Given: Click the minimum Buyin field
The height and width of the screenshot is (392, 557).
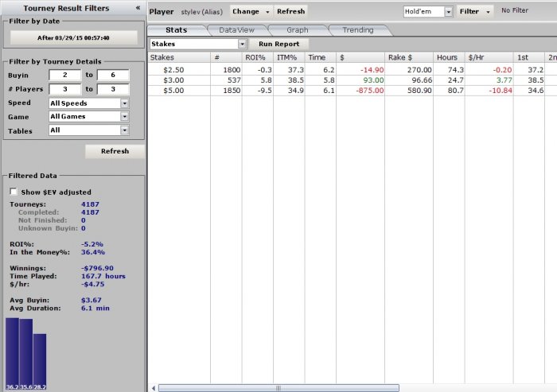Looking at the screenshot, I should point(64,75).
